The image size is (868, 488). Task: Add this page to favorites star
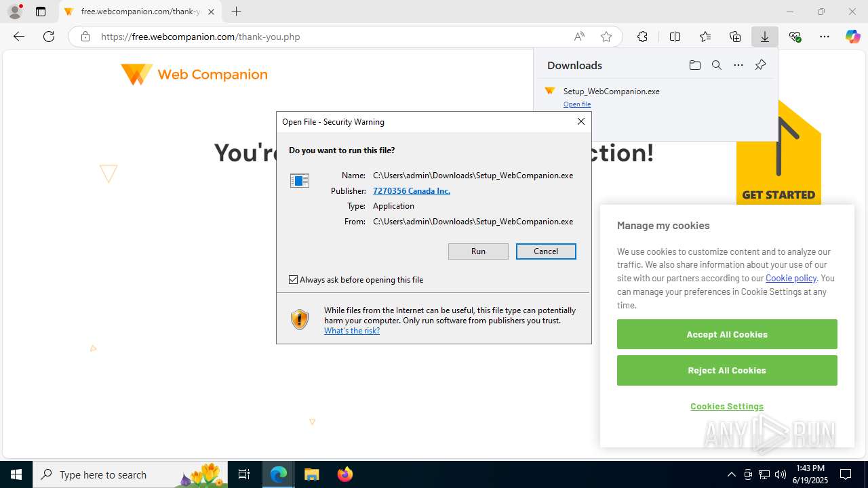[x=606, y=37]
